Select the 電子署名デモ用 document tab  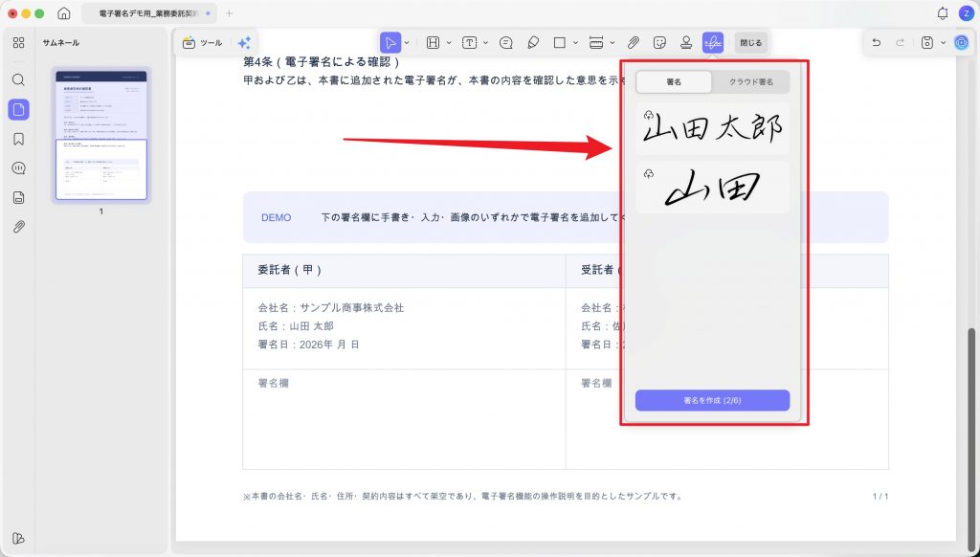pyautogui.click(x=150, y=13)
